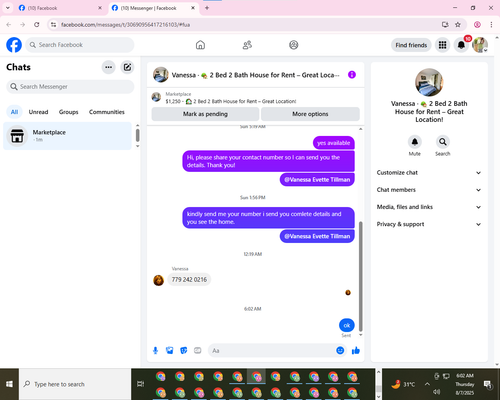
Task: Click the Search Messenger field
Action: [x=70, y=87]
